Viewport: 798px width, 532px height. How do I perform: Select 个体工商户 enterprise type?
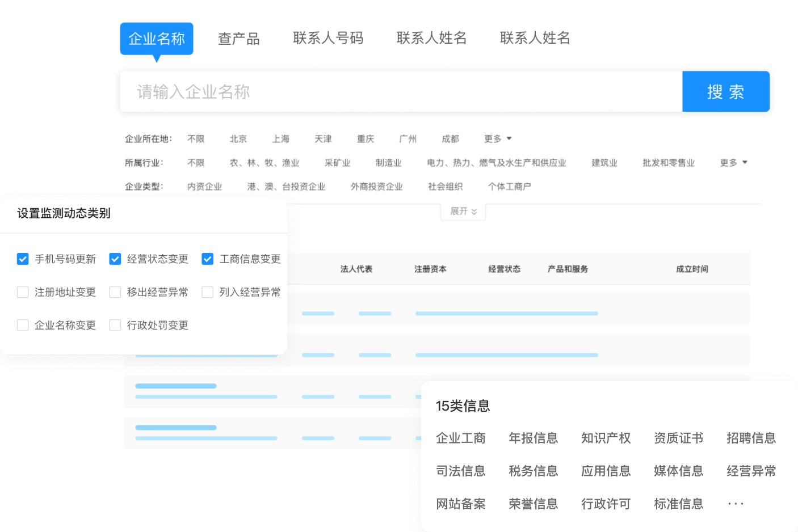coord(509,186)
